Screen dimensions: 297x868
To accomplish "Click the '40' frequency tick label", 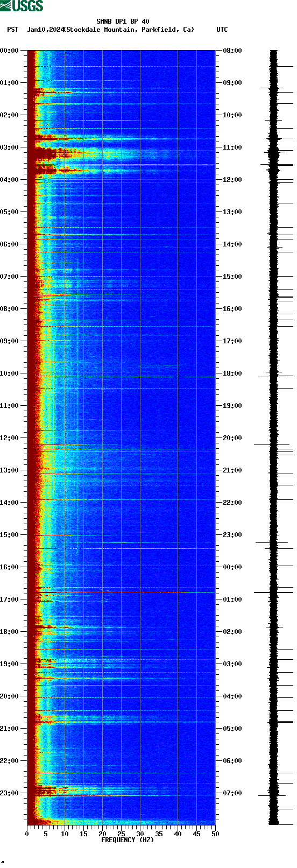I will 178,834.
